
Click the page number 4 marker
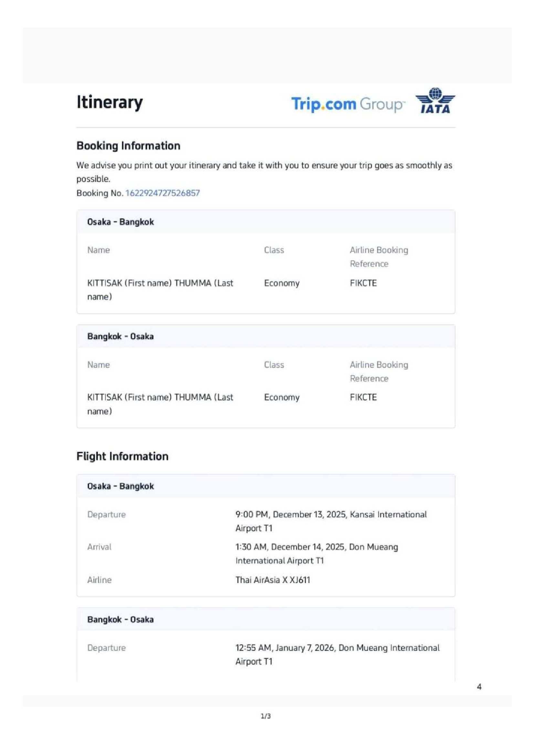[x=479, y=687]
